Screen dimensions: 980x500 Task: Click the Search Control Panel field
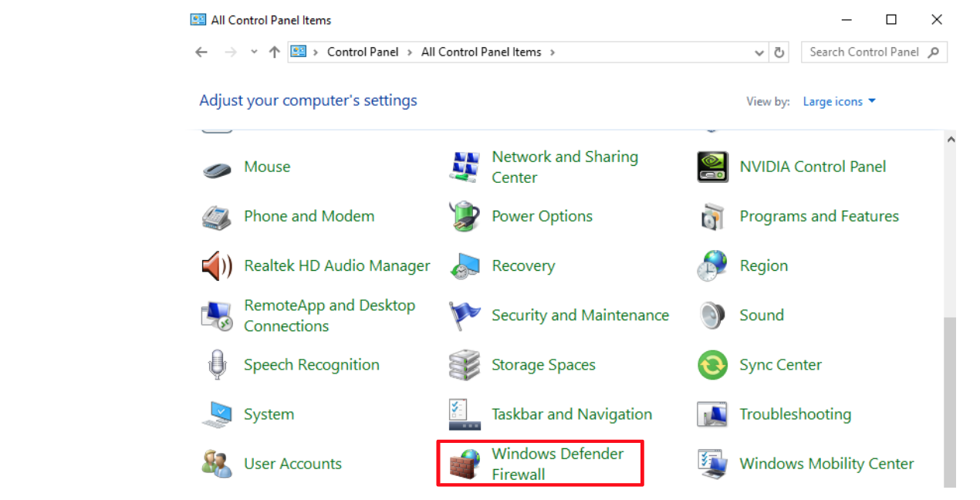point(864,52)
